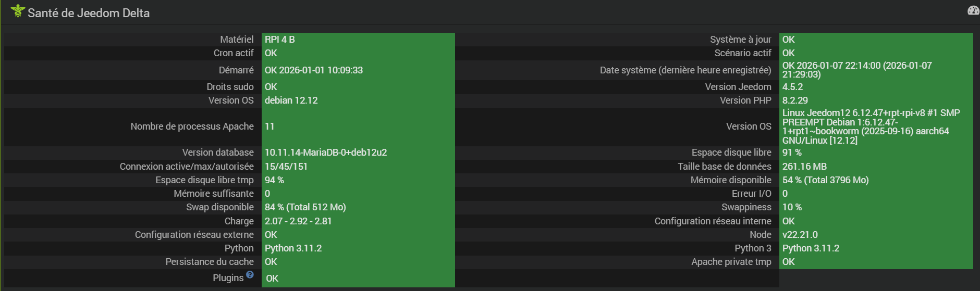Screen dimensions: 980x291
Task: Click the "Santé de Jeedom Delta" title
Action: click(x=89, y=13)
